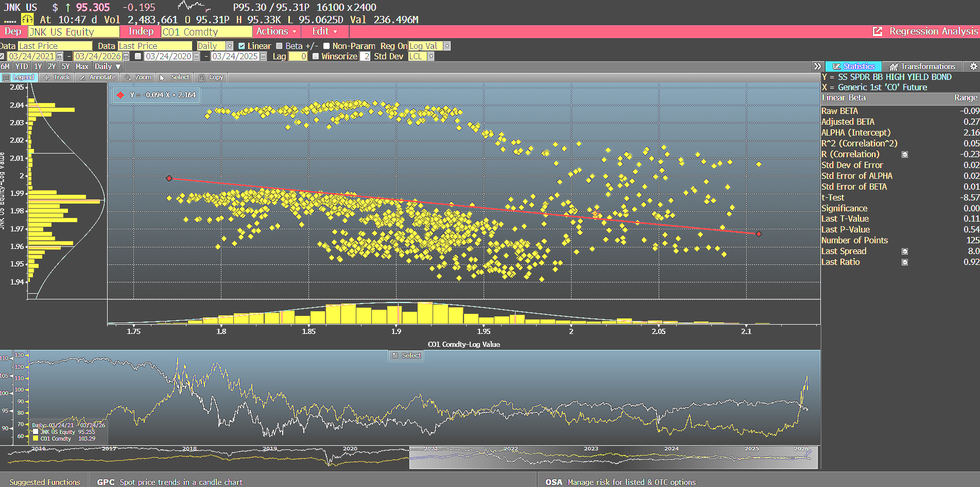Image resolution: width=980 pixels, height=487 pixels.
Task: Open calendar for the 03/24/2026 end date
Action: (x=126, y=56)
